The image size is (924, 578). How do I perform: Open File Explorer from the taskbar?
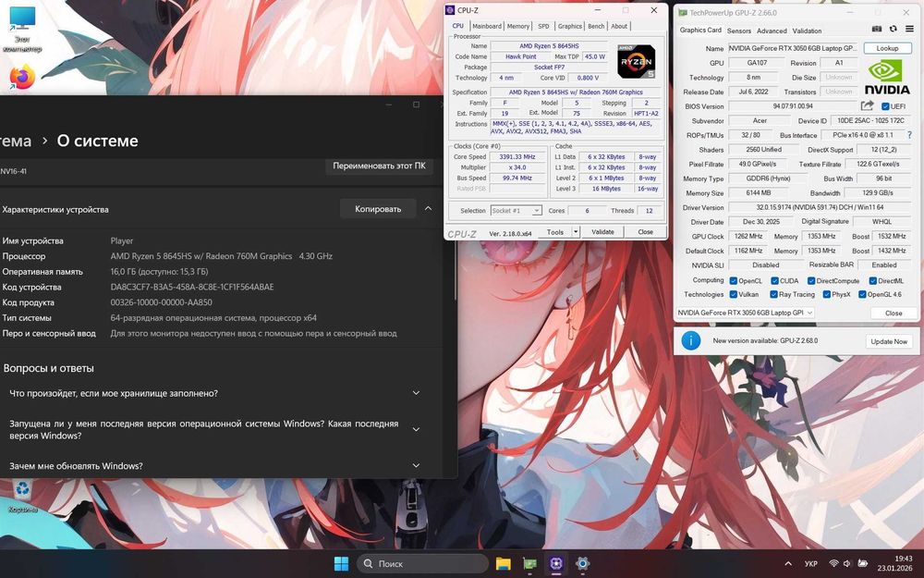click(503, 563)
